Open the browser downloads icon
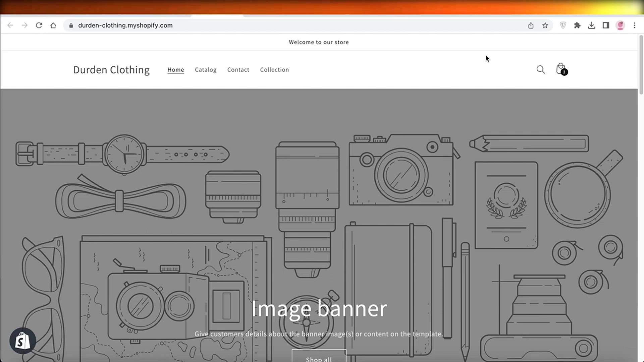This screenshot has height=362, width=644. click(x=592, y=25)
